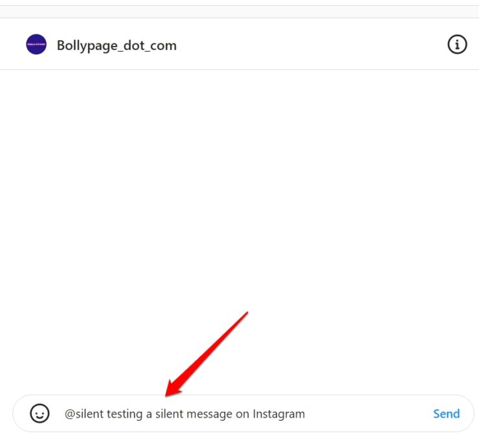Focus the message text input field
Image resolution: width=479 pixels, height=448 pixels.
(243, 414)
